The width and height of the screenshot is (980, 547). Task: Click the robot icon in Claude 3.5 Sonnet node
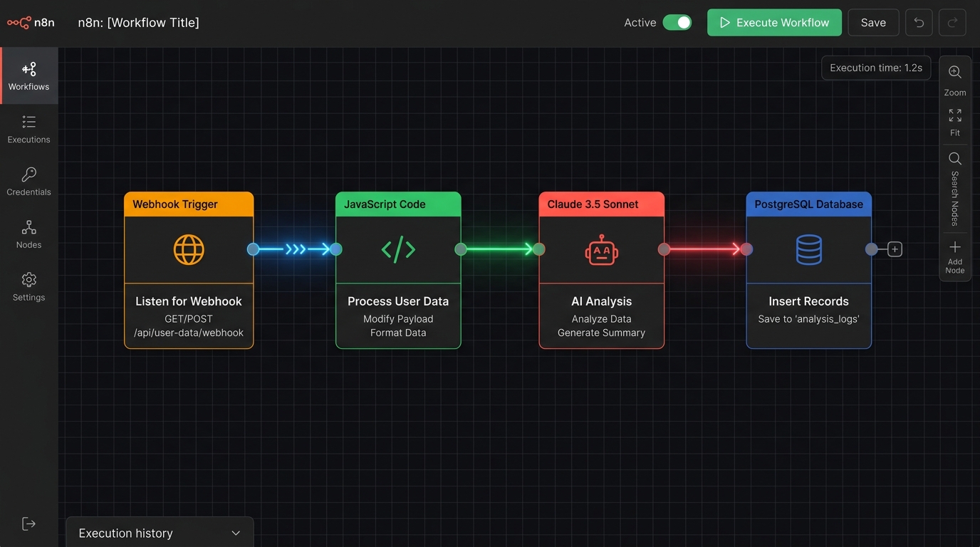tap(602, 249)
